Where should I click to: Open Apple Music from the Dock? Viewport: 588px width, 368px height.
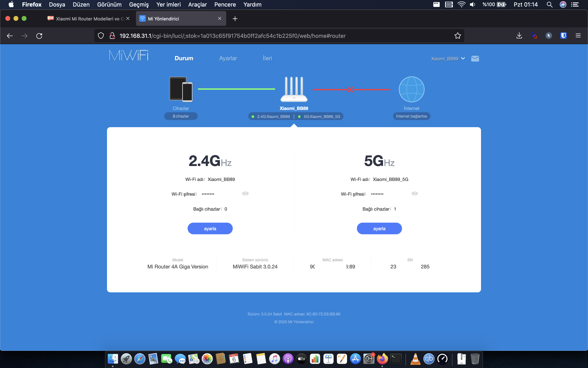tap(275, 359)
